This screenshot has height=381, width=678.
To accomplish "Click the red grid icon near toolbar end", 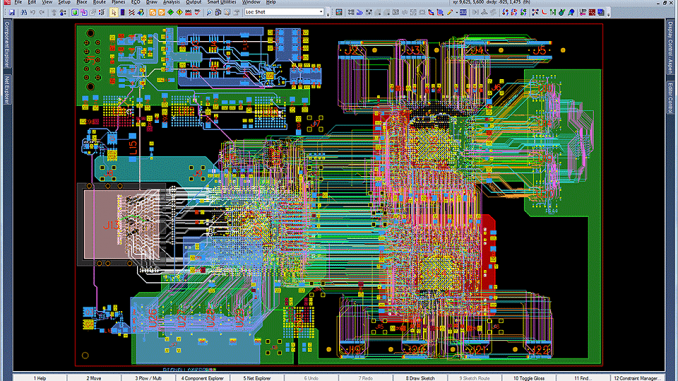I will [592, 12].
